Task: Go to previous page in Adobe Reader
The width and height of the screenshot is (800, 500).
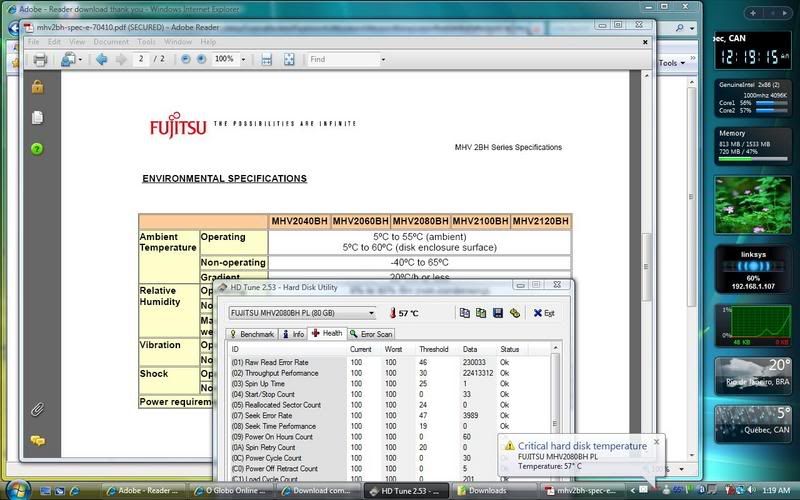Action: click(102, 60)
